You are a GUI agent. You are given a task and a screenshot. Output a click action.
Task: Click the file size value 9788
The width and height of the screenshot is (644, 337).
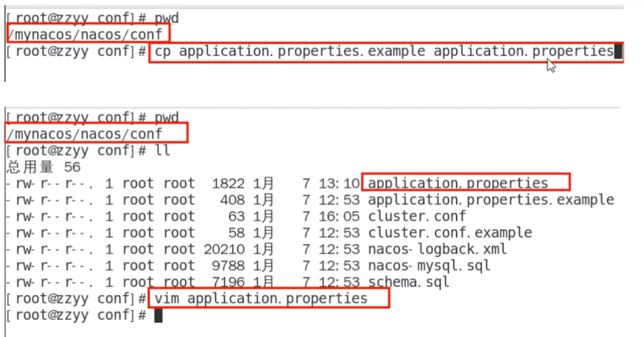click(228, 266)
